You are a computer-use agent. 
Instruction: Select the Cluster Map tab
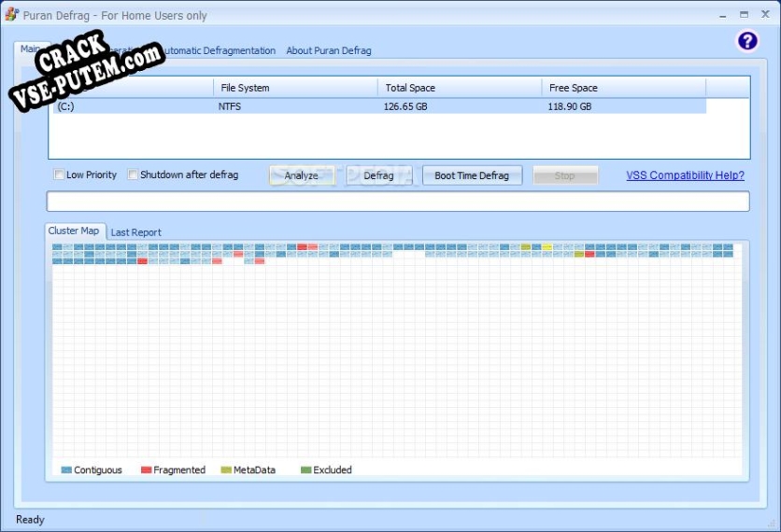74,231
